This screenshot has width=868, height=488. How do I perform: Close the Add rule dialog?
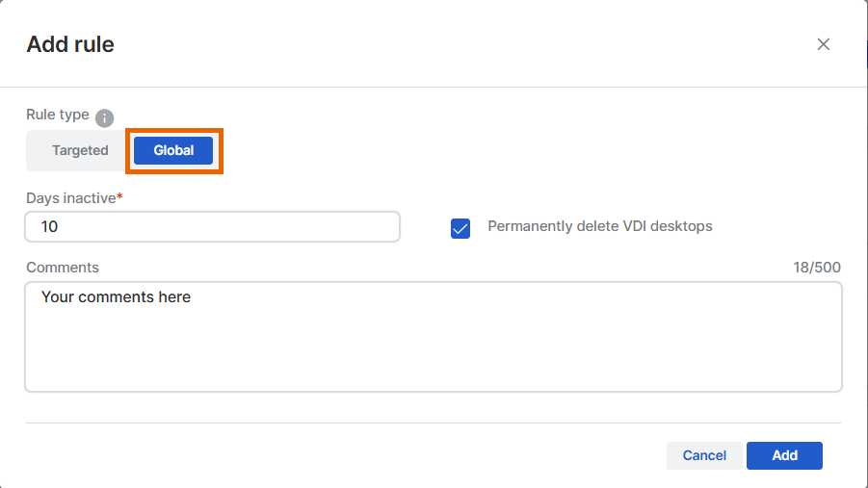pyautogui.click(x=823, y=44)
